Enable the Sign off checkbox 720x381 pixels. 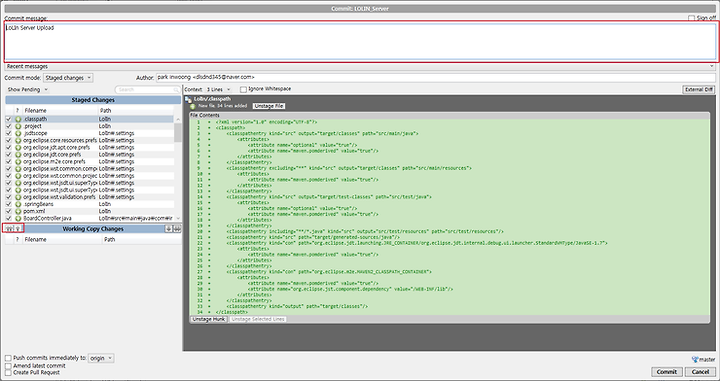coord(691,18)
